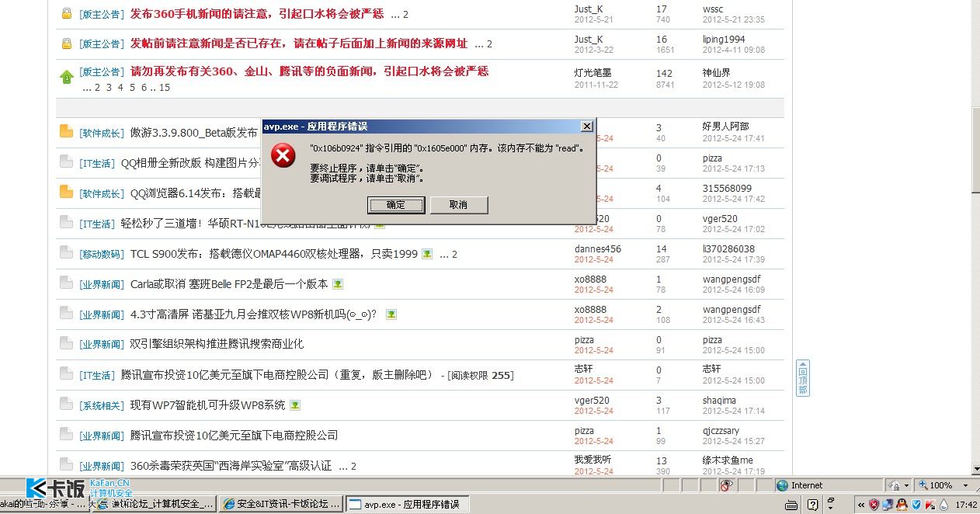
Task: Click the image attachment icon after 现有WP7智能机 title
Action: click(x=294, y=405)
